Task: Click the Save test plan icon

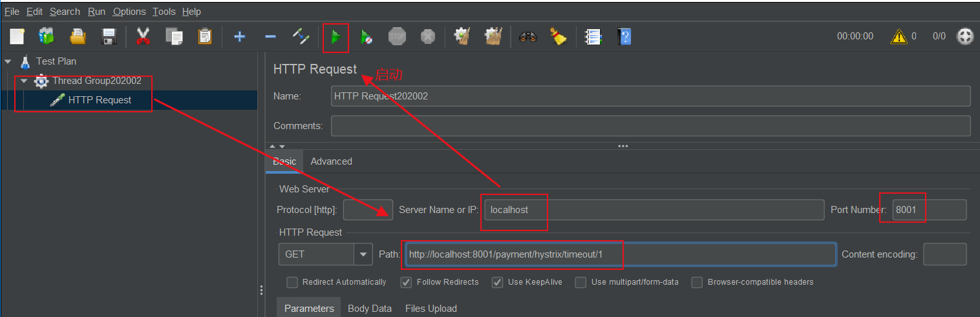Action: click(109, 37)
